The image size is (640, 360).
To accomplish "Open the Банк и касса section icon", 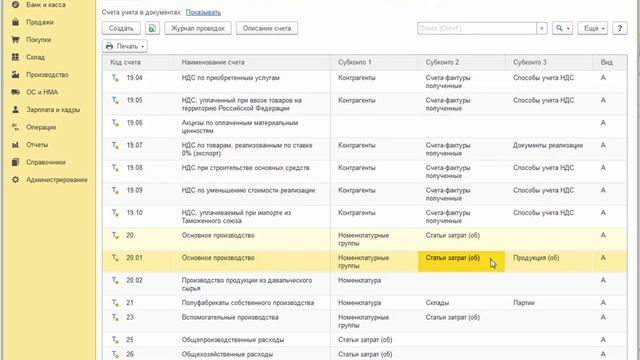I will 16,5.
